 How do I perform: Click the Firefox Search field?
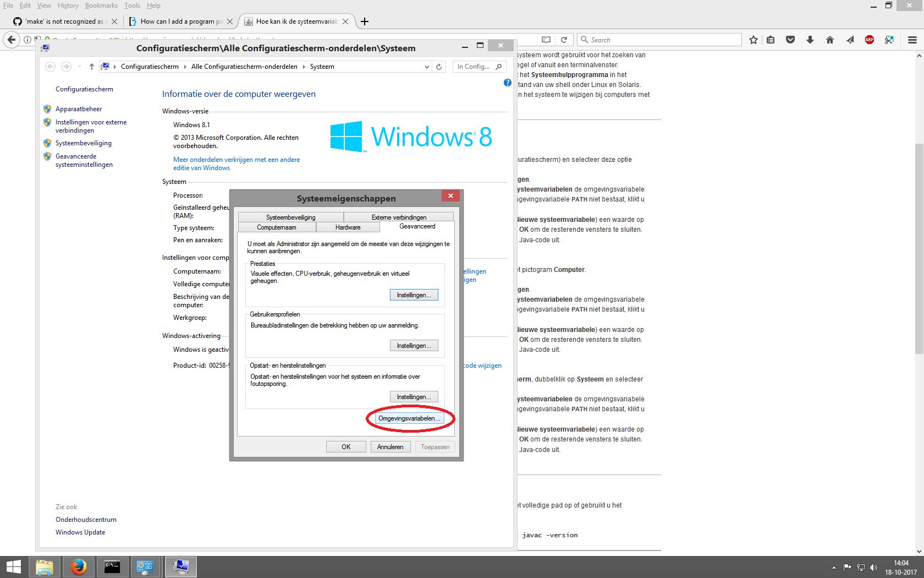pos(659,40)
